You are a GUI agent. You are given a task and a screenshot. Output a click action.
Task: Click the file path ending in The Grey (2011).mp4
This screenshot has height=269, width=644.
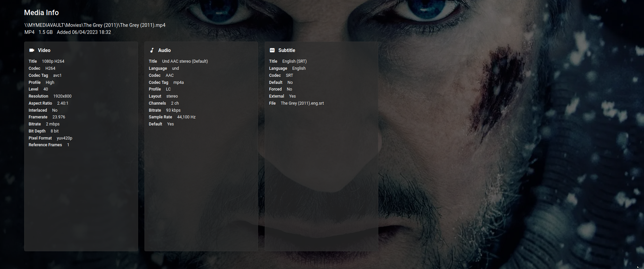(95, 25)
